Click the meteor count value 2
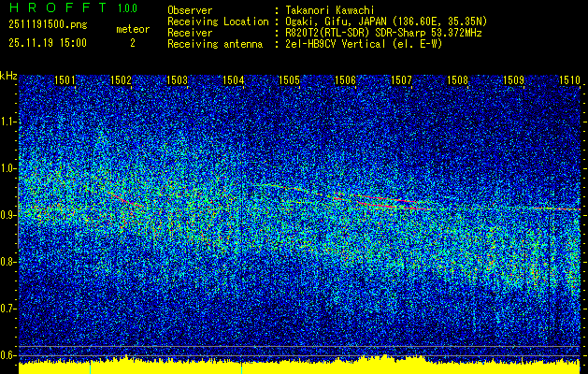 133,43
